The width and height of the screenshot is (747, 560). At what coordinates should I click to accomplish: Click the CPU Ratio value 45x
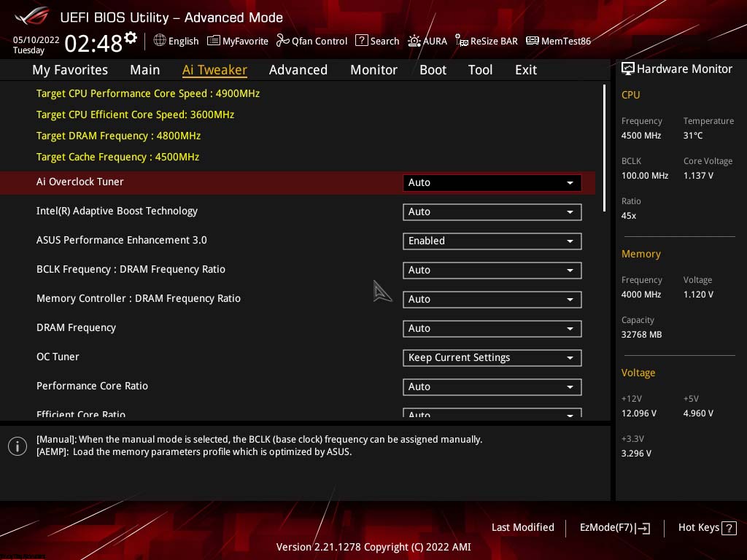628,216
